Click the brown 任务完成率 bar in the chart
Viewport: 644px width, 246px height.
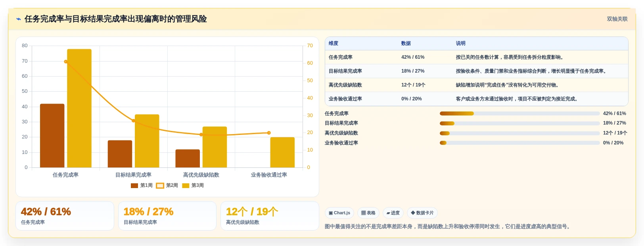[x=52, y=136]
